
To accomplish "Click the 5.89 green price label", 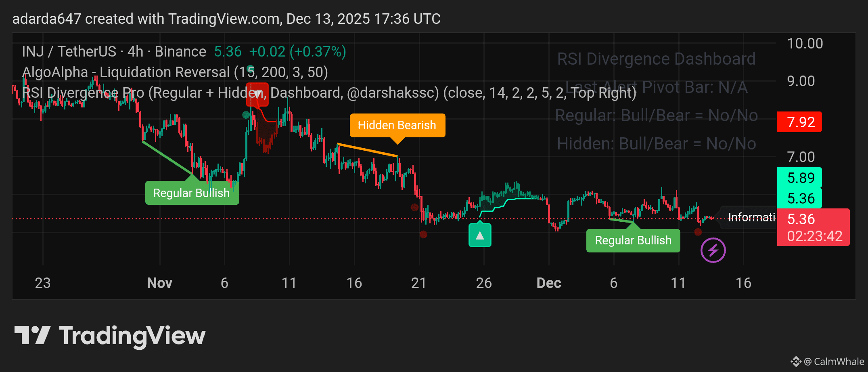I will click(x=799, y=178).
